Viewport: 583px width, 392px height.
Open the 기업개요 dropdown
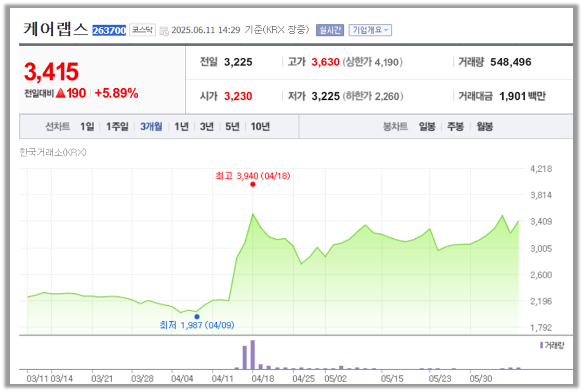(370, 30)
